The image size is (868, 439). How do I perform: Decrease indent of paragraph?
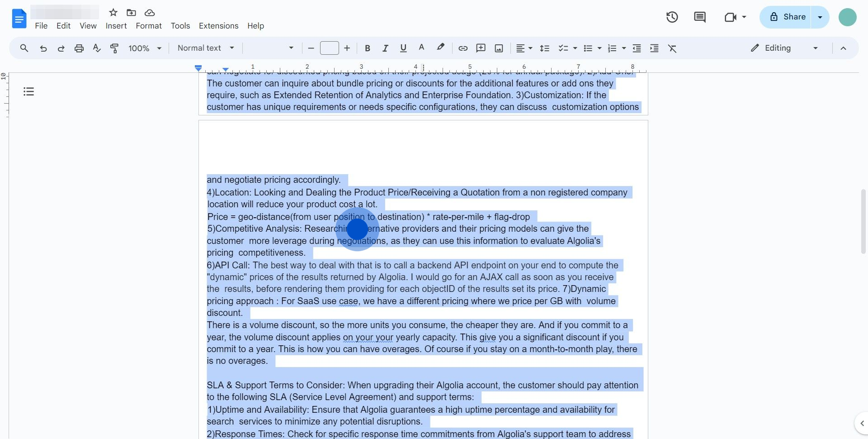click(637, 48)
